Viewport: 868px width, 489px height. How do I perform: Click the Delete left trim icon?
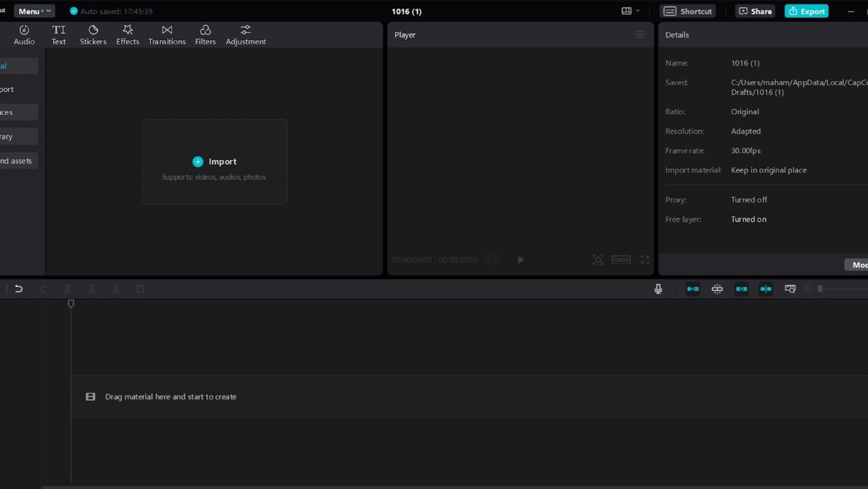[x=92, y=289]
